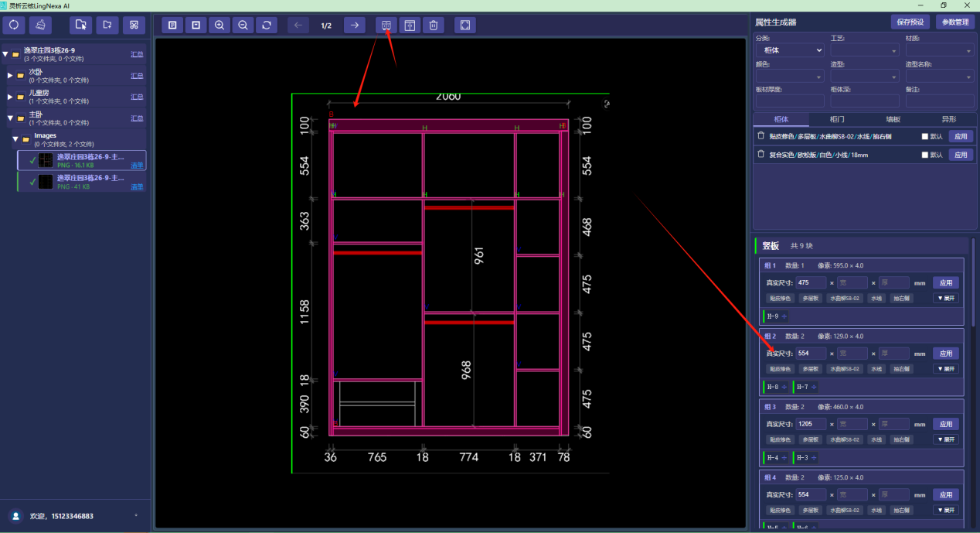Image resolution: width=980 pixels, height=533 pixels.
Task: Click the four-squares grid icon in the left toolbar
Action: click(134, 25)
